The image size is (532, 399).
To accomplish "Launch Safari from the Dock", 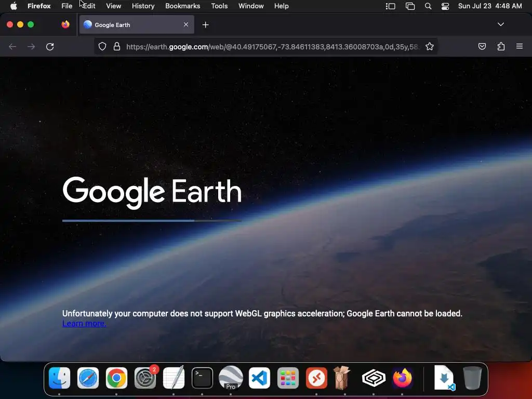I will [88, 378].
